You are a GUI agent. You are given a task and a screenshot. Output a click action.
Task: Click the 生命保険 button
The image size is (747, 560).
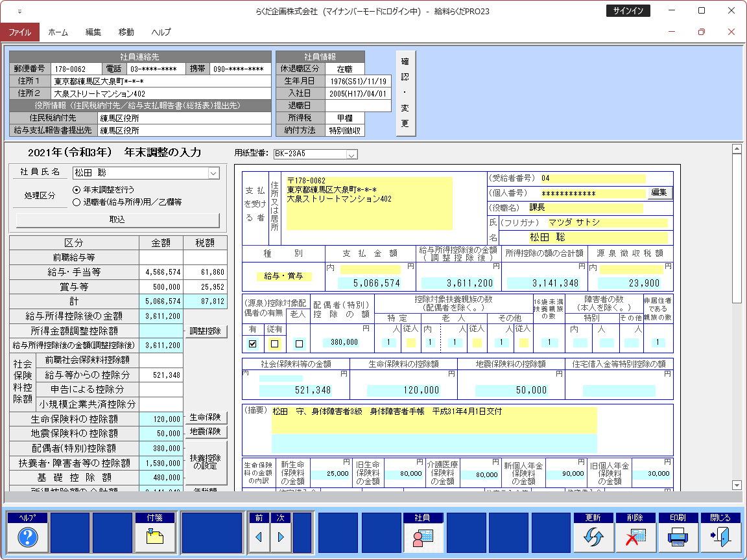click(x=206, y=417)
